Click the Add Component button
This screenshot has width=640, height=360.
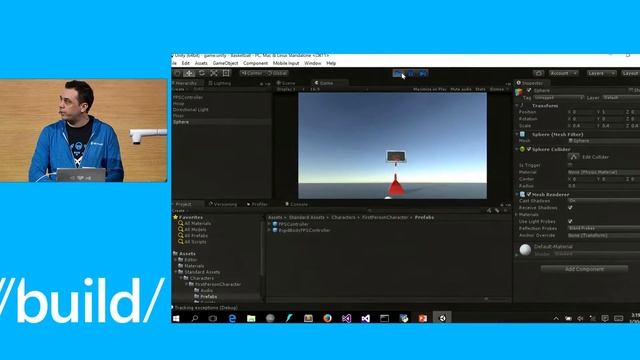click(584, 269)
